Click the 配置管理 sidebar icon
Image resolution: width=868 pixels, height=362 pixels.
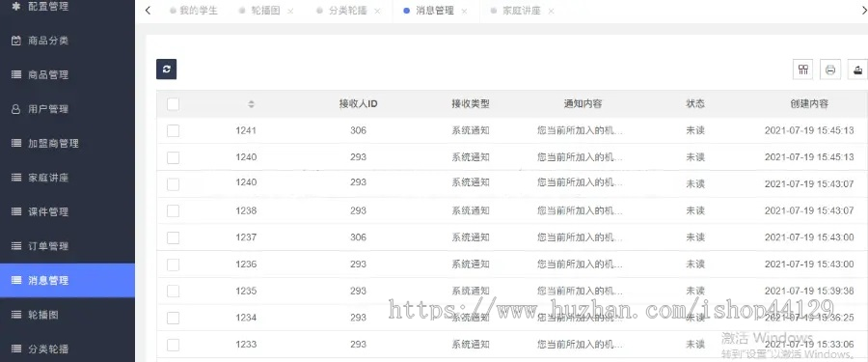16,7
